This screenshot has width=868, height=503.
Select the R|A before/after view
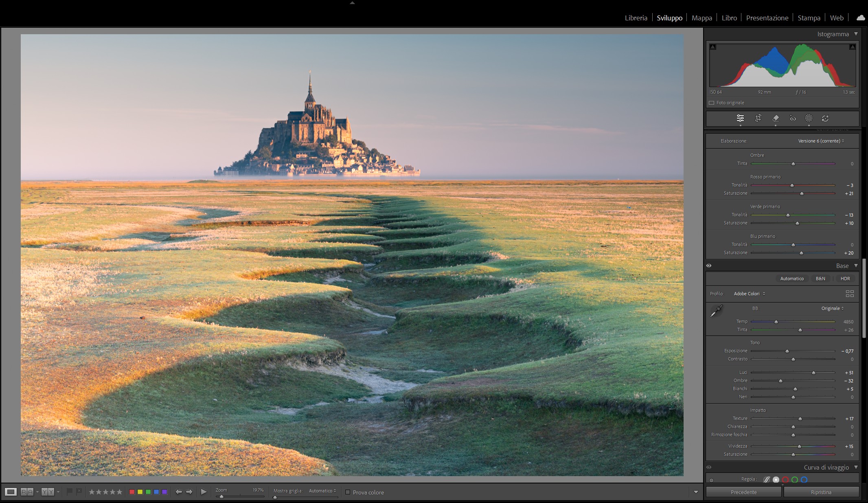[27, 492]
